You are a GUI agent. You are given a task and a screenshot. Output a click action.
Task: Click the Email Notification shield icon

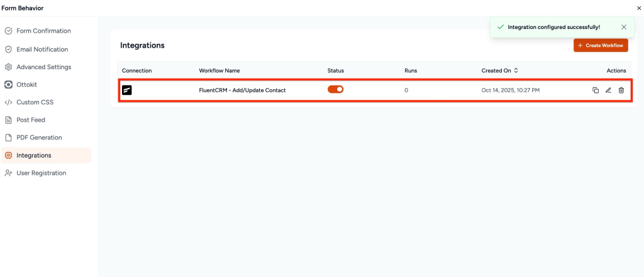point(8,49)
